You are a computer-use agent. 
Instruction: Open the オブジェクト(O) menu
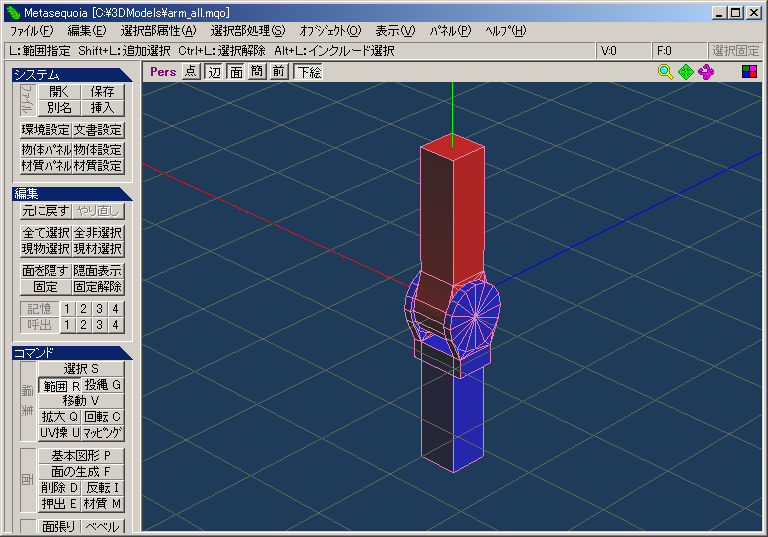(330, 31)
